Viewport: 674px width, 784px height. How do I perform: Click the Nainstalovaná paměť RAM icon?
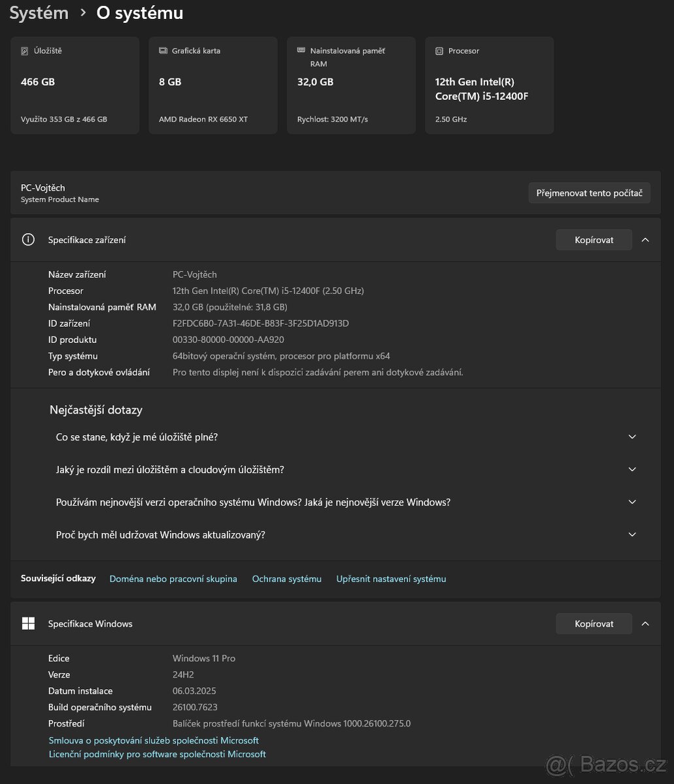(301, 50)
